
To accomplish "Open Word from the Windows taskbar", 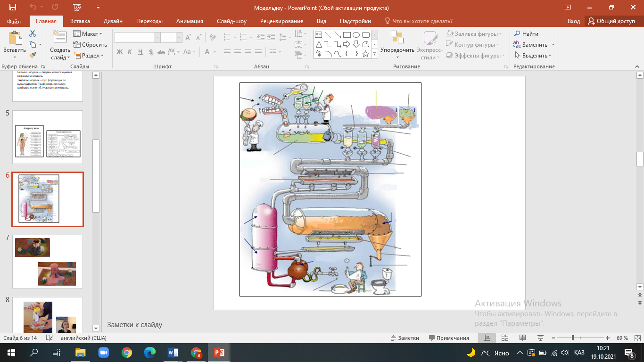I will [x=172, y=353].
